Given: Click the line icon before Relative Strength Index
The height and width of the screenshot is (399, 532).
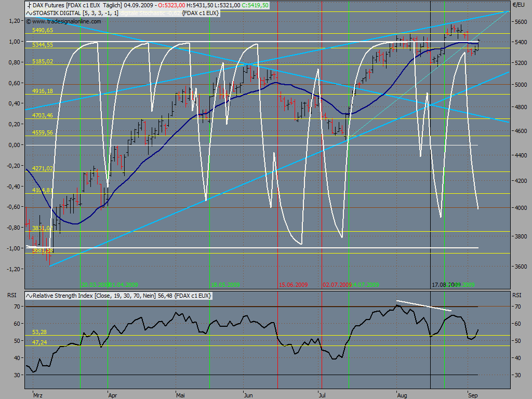Looking at the screenshot, I should click(x=29, y=296).
